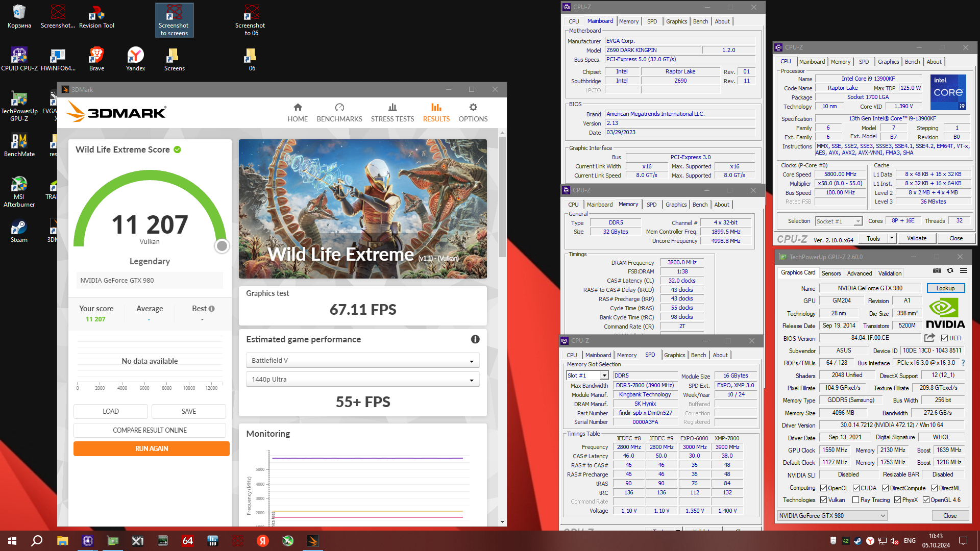
Task: Open Socket #1 selection dropdown in CPU-Z
Action: [x=839, y=221]
